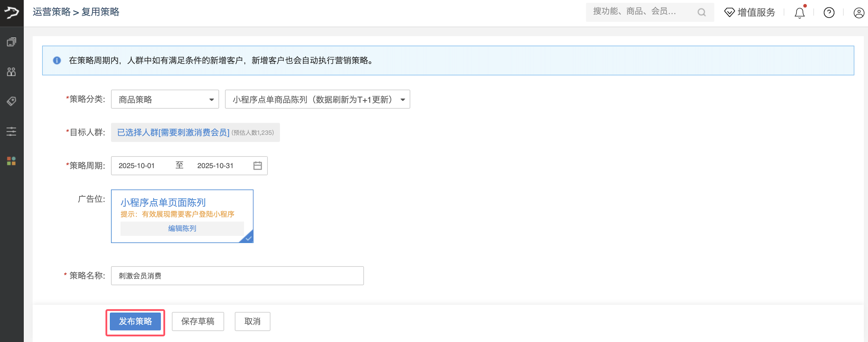The image size is (868, 342).
Task: Click the search magnifier icon
Action: [x=702, y=12]
